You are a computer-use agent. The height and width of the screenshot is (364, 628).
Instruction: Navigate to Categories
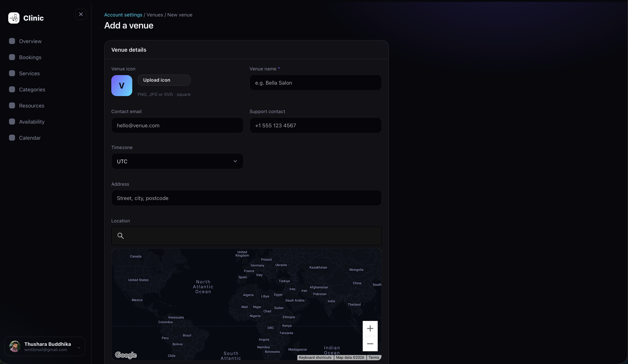click(x=32, y=90)
